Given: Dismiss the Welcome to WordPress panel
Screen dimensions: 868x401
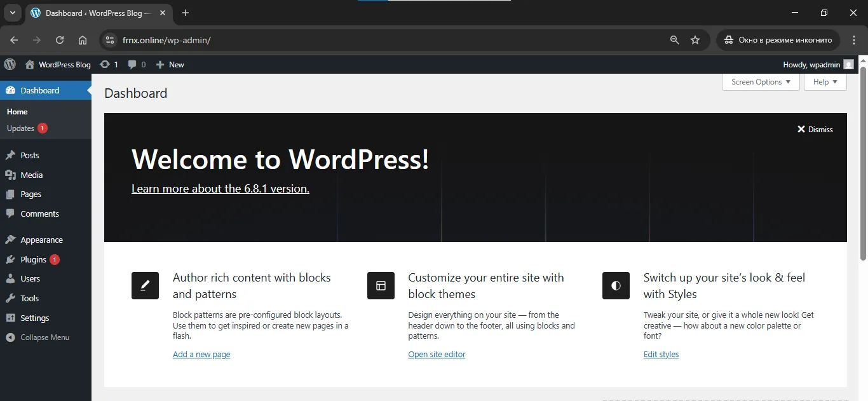Looking at the screenshot, I should tap(815, 130).
